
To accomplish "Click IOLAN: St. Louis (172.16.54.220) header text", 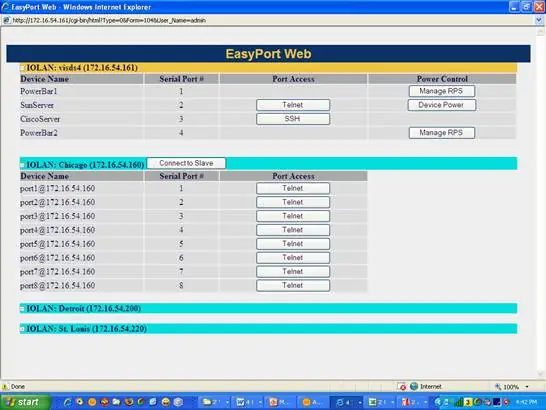I will coord(87,329).
